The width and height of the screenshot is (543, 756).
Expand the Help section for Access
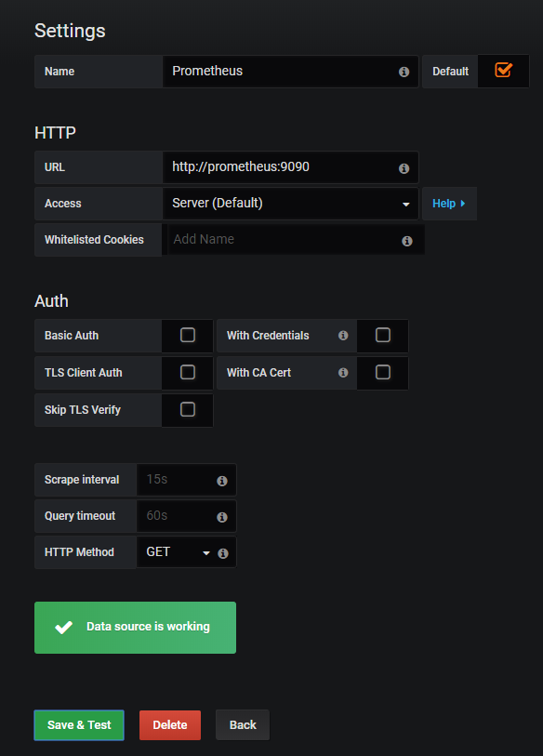(449, 204)
